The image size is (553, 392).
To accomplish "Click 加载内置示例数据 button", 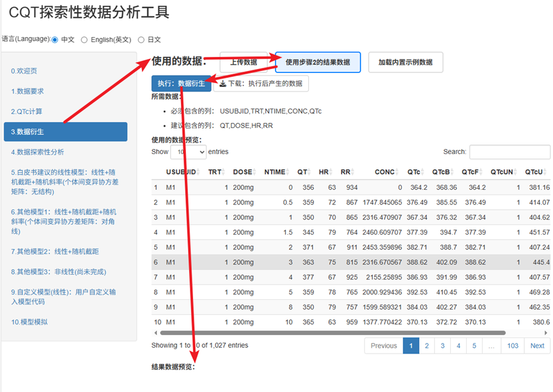I will (x=405, y=63).
